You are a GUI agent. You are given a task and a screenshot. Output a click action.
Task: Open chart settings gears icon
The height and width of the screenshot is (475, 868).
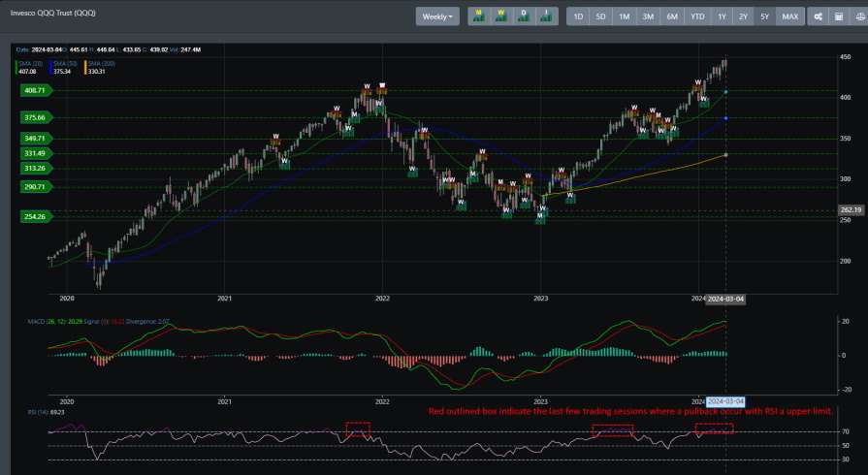click(819, 16)
